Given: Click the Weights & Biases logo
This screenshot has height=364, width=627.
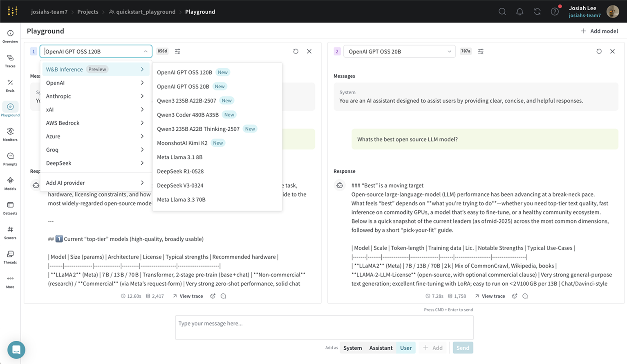Looking at the screenshot, I should [x=13, y=11].
